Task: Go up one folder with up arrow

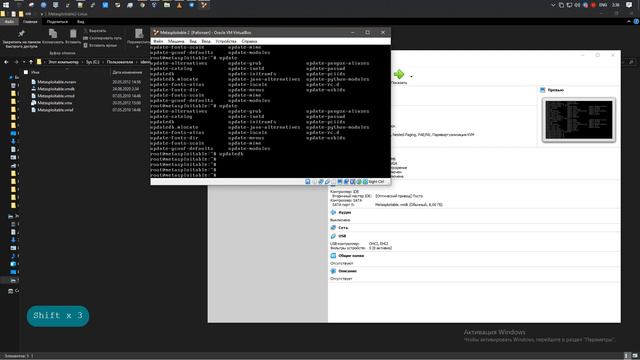Action: click(x=31, y=62)
